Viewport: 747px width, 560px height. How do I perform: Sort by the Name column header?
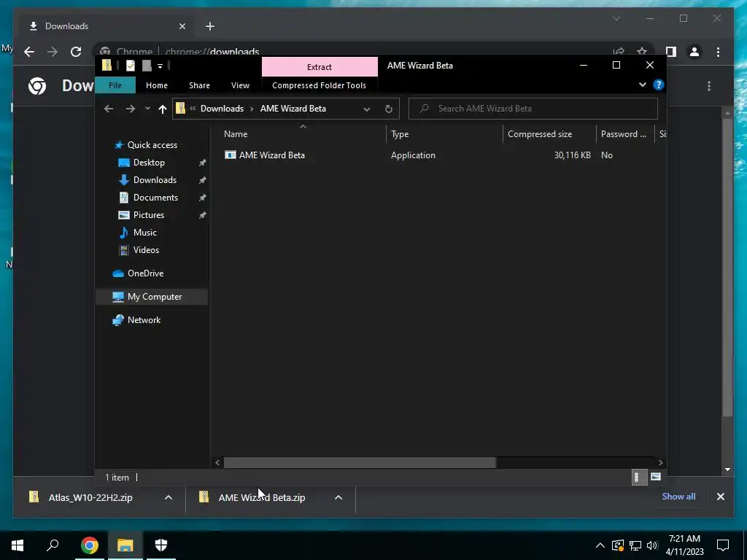(x=303, y=134)
